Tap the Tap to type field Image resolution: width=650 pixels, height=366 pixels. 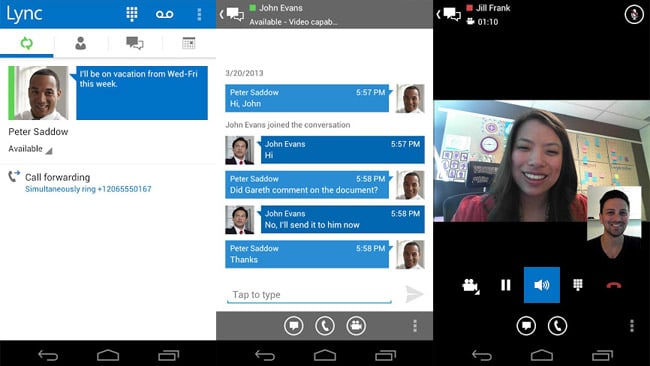(309, 295)
